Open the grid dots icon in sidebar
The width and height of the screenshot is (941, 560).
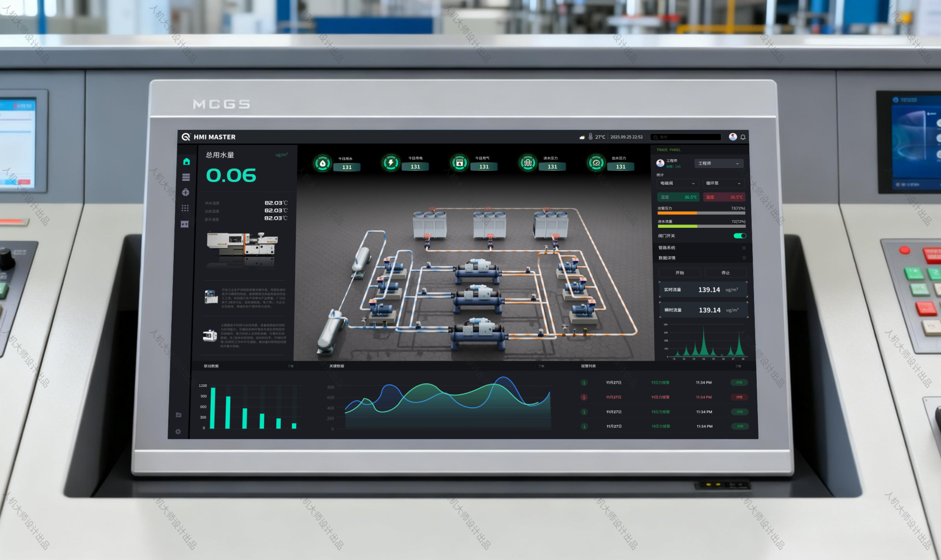185,208
